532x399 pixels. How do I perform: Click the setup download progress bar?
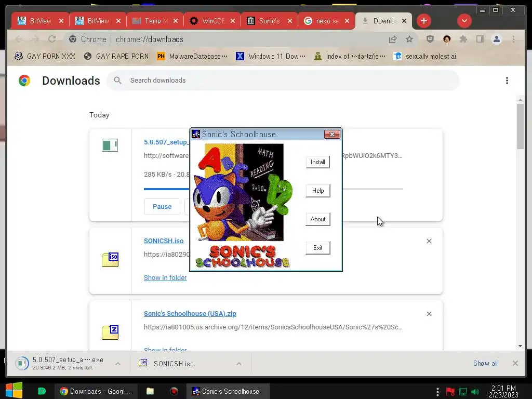[273, 189]
